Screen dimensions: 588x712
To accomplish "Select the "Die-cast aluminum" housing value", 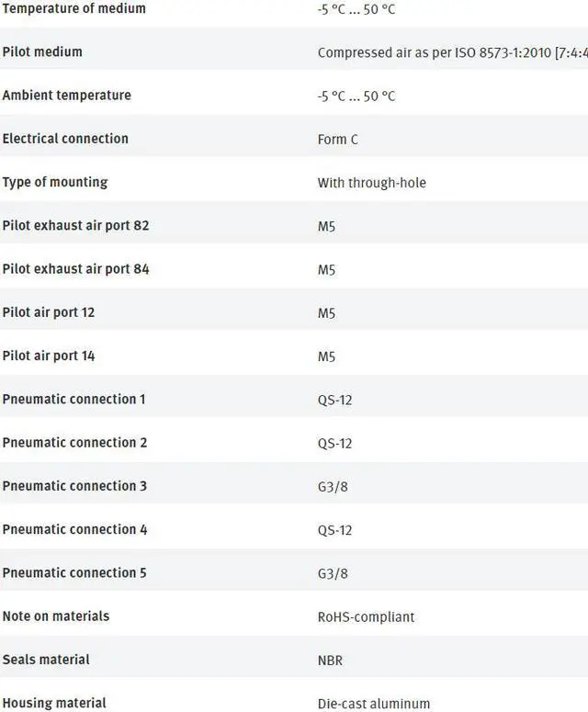I will coord(374,704).
